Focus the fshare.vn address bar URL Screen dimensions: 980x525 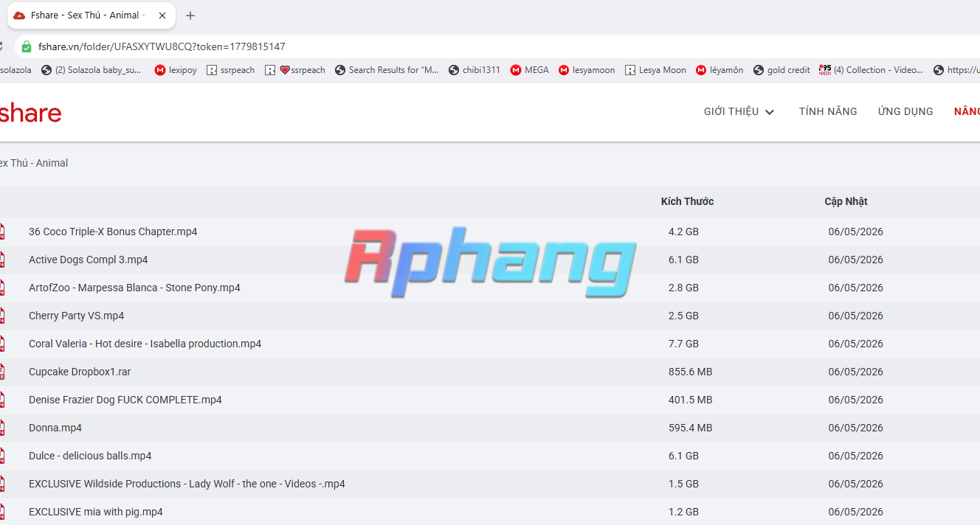[162, 46]
